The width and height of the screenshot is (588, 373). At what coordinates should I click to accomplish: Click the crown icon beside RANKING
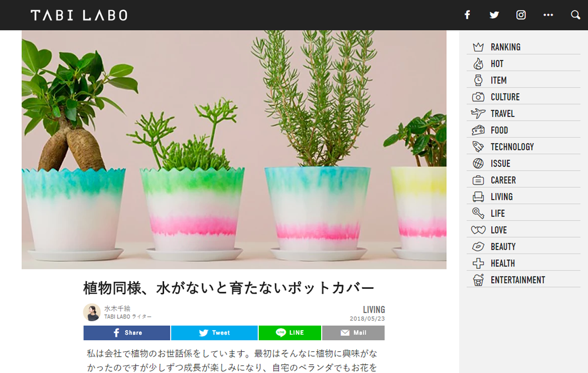(x=478, y=47)
